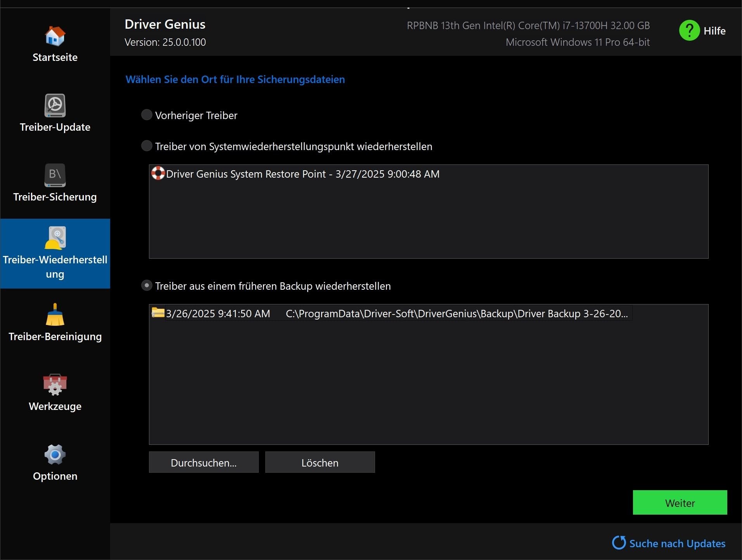Click the refresh icon beside Suche nach Updates
The width and height of the screenshot is (742, 560).
(x=619, y=543)
